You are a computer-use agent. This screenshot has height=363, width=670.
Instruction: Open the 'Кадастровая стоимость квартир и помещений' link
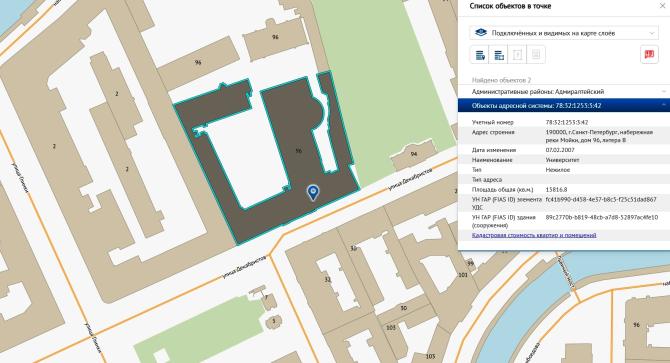click(534, 235)
